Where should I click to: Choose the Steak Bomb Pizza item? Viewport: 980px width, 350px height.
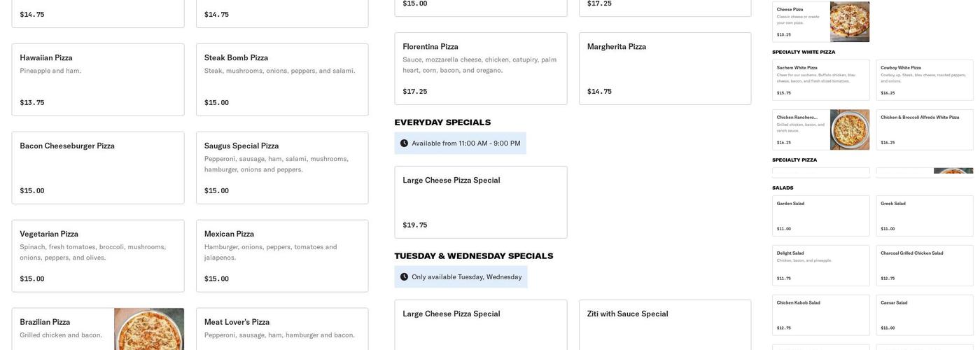coord(282,80)
